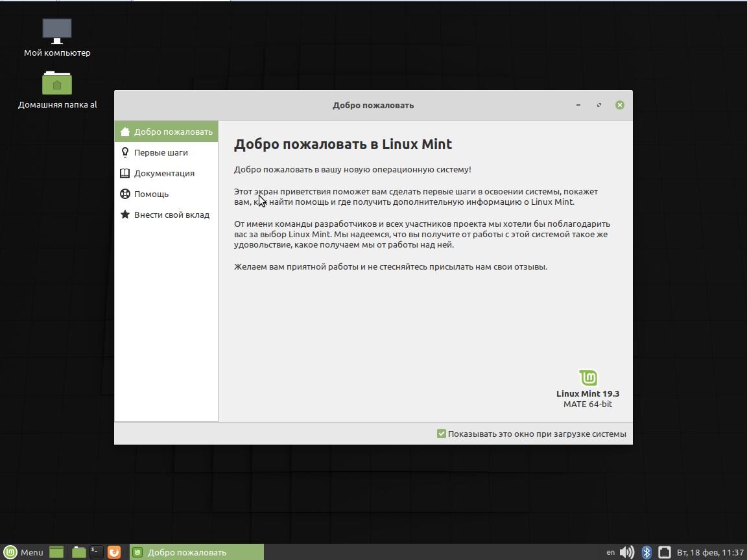
Task: Click the Linux Mint logo in welcome window
Action: [x=588, y=378]
